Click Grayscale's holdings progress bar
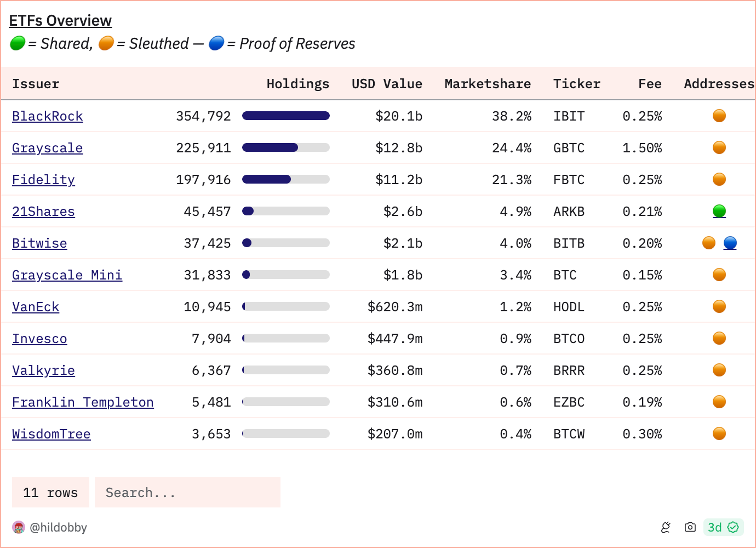The height and width of the screenshot is (548, 756). [286, 147]
